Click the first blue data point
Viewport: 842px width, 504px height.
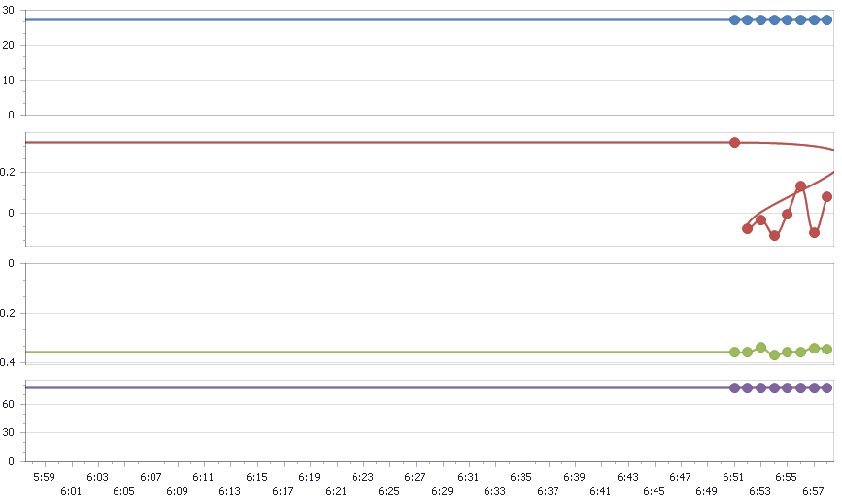pyautogui.click(x=734, y=19)
